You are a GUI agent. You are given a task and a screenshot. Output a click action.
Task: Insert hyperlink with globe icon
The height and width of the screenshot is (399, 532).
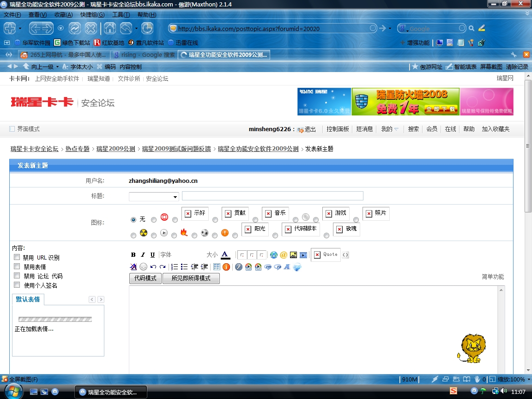[x=274, y=255]
